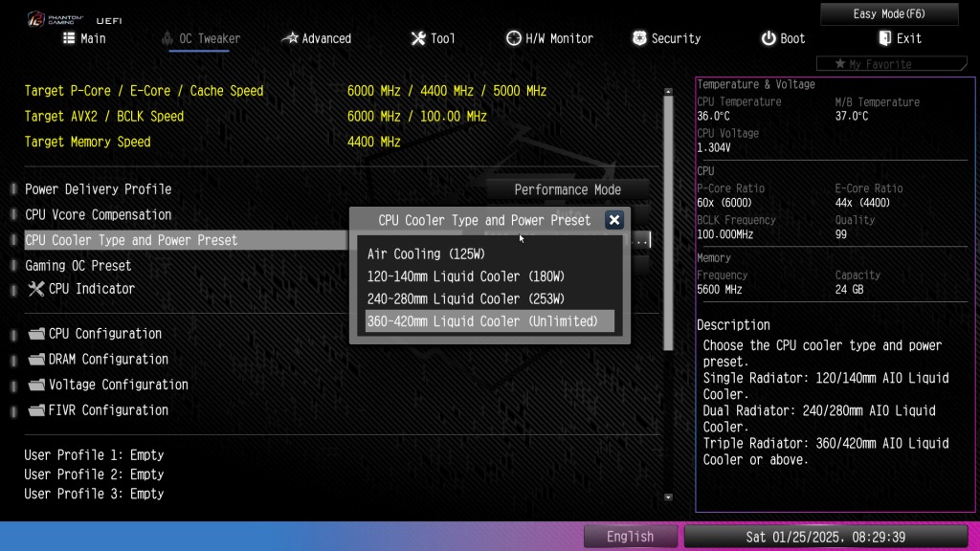Change the Power Delivery Profile Performance Mode
The width and height of the screenshot is (980, 551).
coord(568,189)
